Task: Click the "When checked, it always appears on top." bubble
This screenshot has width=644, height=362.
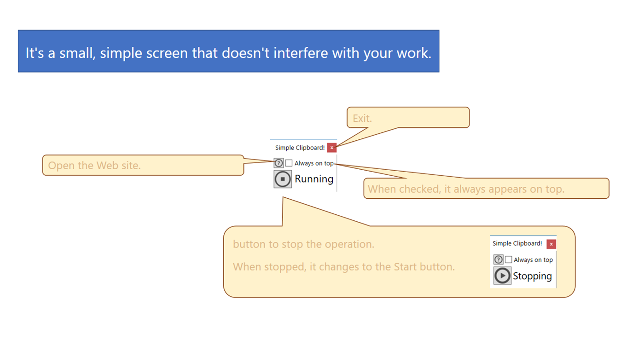Action: (486, 189)
